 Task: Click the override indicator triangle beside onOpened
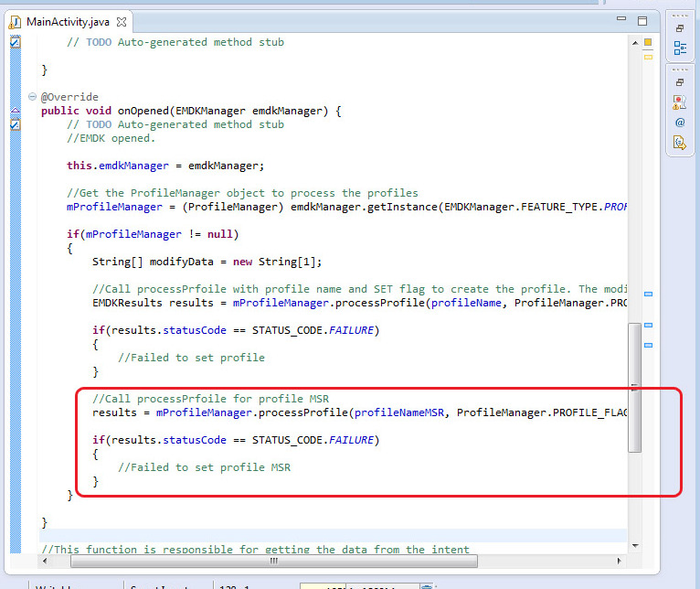pyautogui.click(x=15, y=111)
